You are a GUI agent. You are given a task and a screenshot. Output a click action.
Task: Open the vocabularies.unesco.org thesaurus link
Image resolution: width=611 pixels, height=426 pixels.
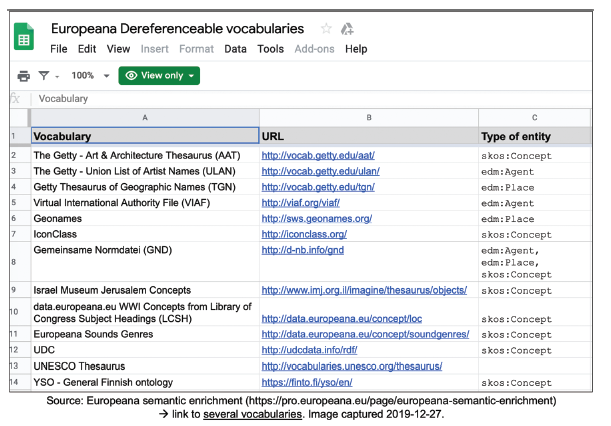[351, 366]
